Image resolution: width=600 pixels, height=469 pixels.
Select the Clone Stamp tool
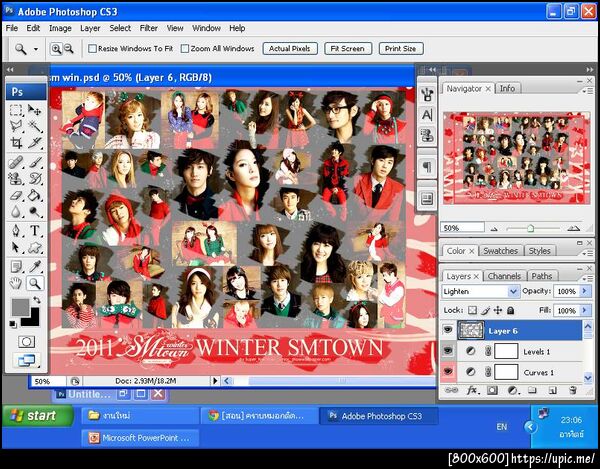point(16,179)
